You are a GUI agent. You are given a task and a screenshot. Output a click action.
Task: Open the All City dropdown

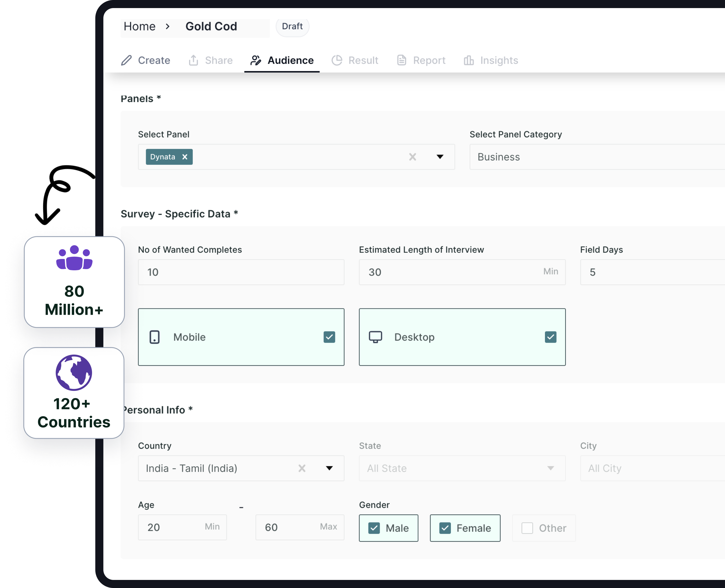click(653, 468)
